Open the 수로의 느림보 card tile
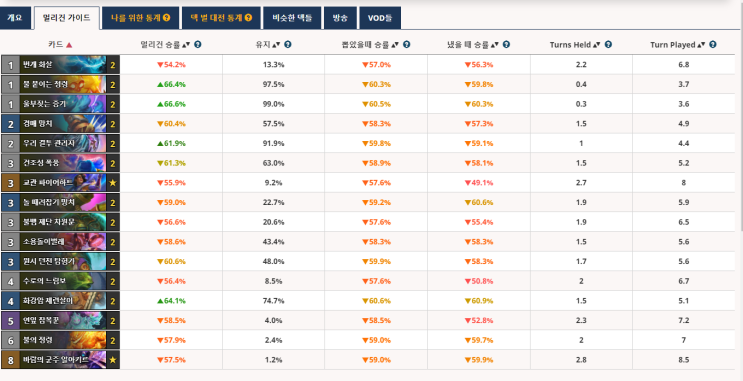 (x=60, y=281)
